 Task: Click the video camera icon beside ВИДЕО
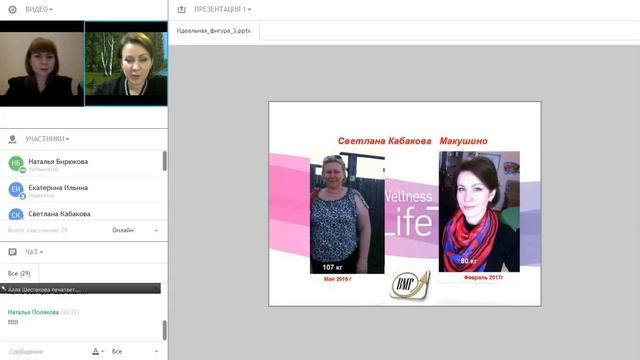[x=13, y=9]
